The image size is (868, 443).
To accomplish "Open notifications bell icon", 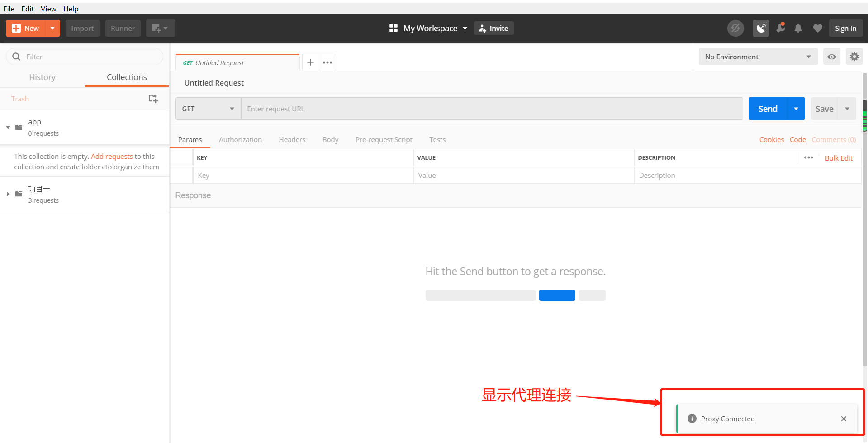I will coord(798,29).
